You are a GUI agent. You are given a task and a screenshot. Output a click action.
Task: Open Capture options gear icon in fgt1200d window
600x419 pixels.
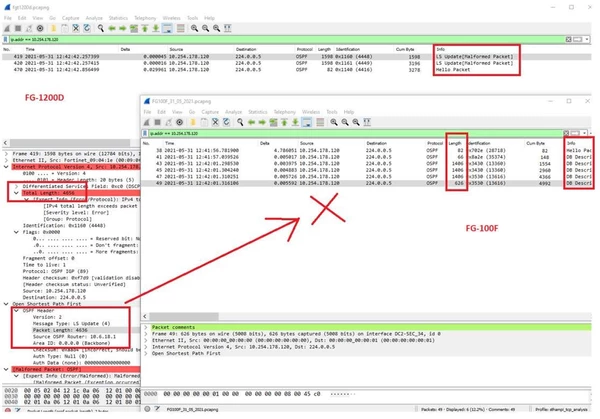[40, 28]
